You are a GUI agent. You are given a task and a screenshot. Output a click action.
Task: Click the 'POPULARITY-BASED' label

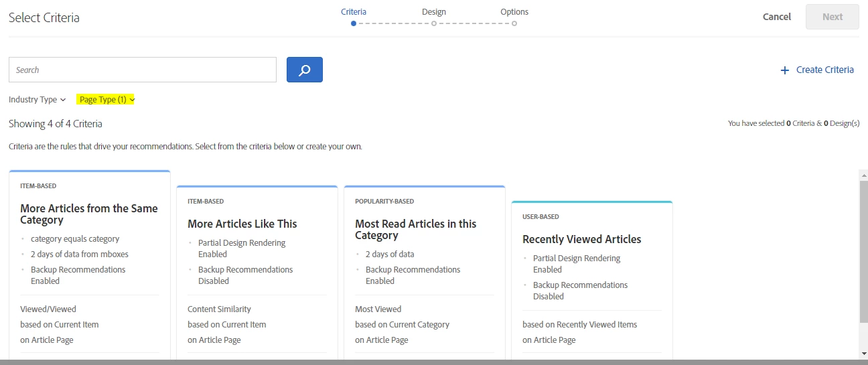point(384,202)
